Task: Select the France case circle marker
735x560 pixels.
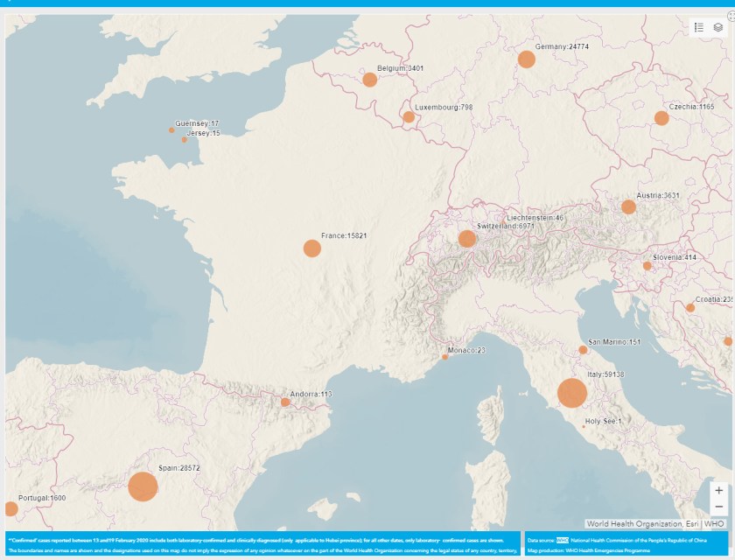Action: (311, 248)
